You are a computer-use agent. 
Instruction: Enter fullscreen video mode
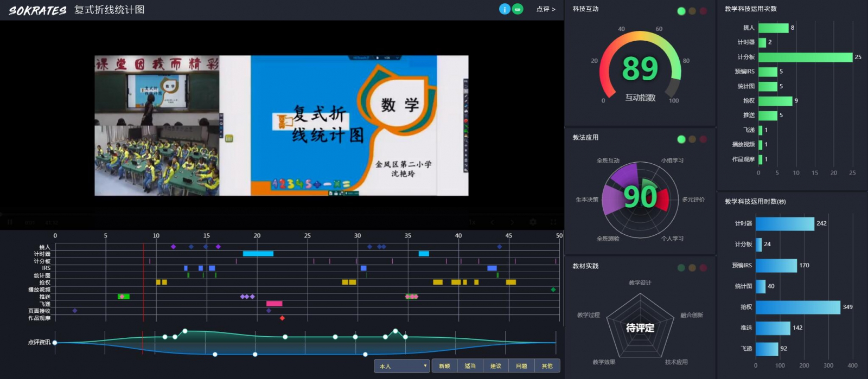click(553, 222)
